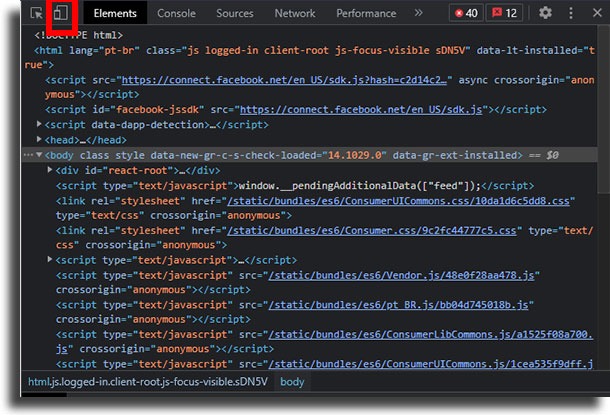Expand the script data-dapp-detection node
610x415 pixels.
pyautogui.click(x=39, y=124)
